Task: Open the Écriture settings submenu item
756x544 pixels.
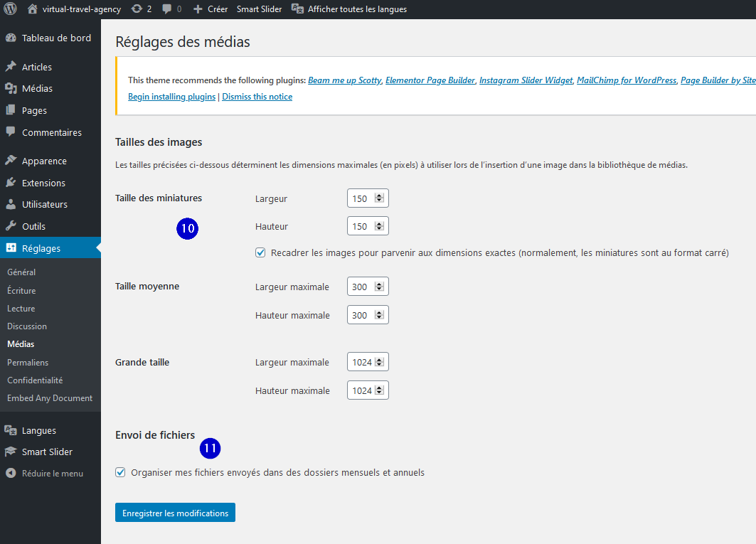Action: [21, 290]
